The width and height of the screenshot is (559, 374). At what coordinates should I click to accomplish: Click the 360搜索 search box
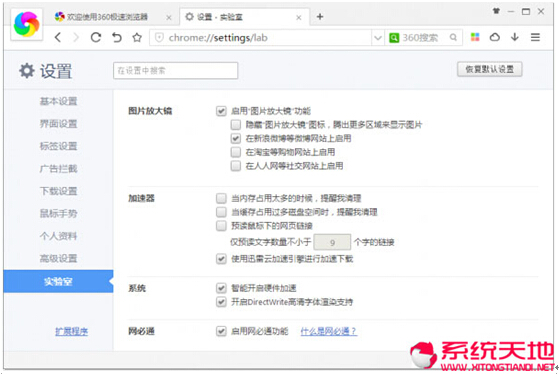pos(424,37)
